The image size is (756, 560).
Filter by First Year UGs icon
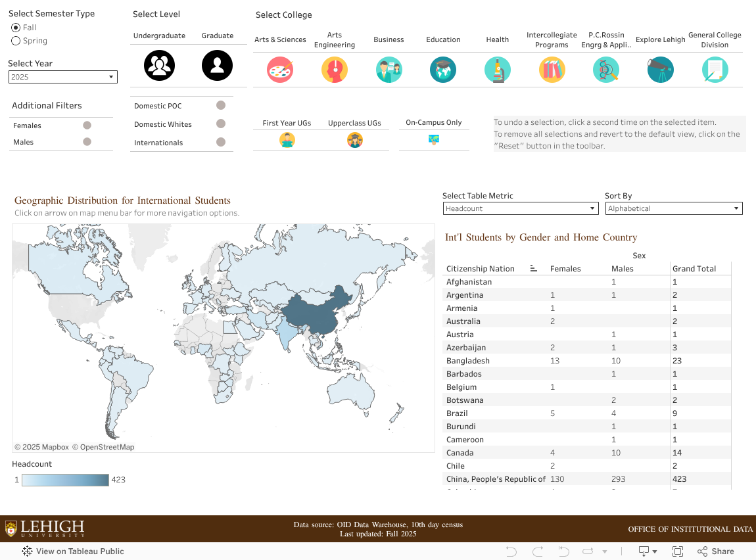pyautogui.click(x=287, y=140)
